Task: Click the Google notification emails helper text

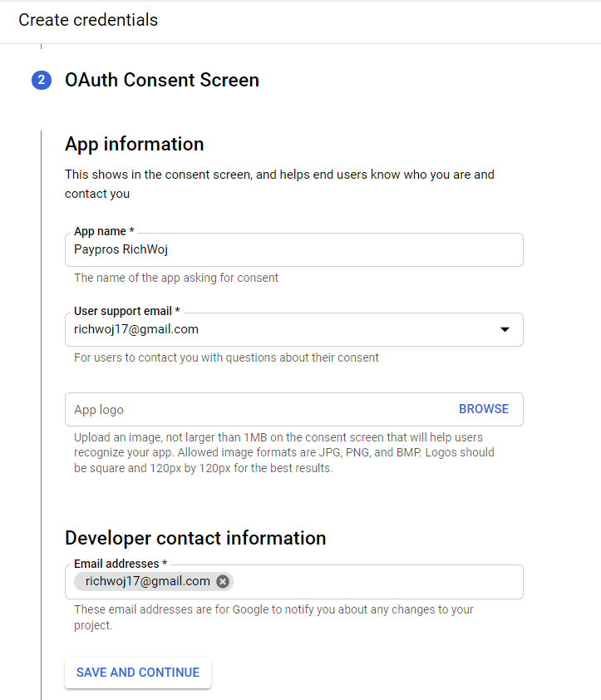Action: point(273,618)
